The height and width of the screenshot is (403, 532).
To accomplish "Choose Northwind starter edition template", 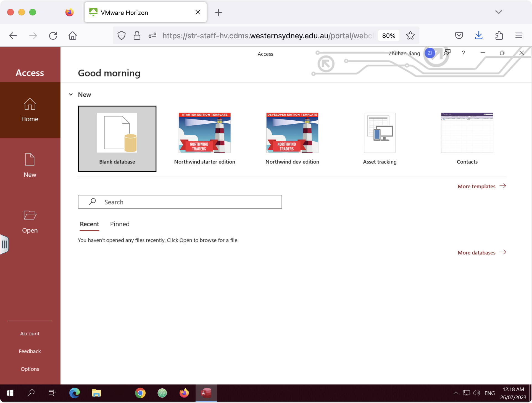I will click(x=205, y=139).
